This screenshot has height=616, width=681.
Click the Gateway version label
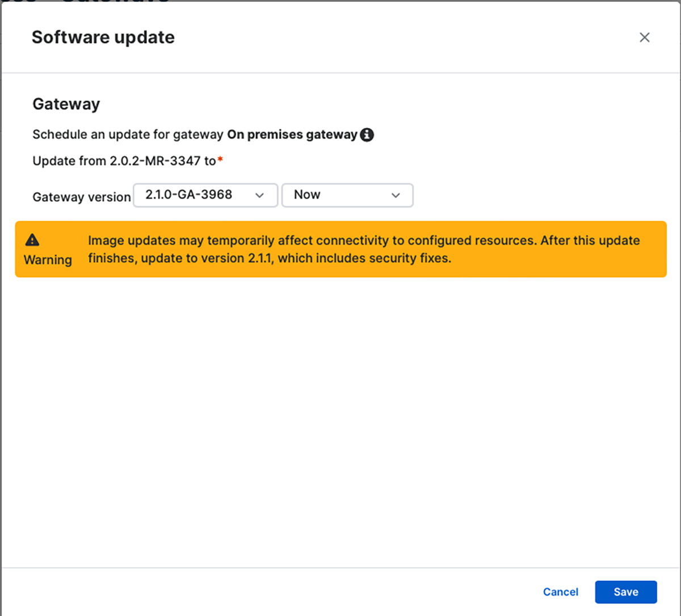(x=81, y=197)
